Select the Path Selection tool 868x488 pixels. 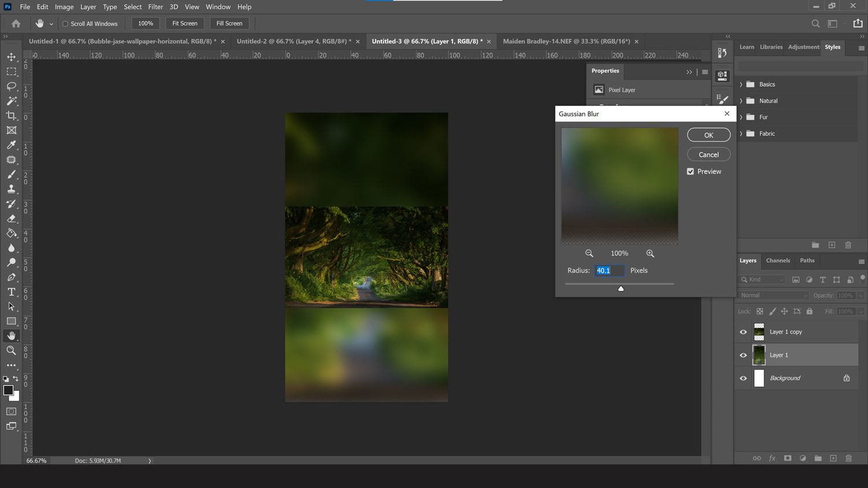11,306
